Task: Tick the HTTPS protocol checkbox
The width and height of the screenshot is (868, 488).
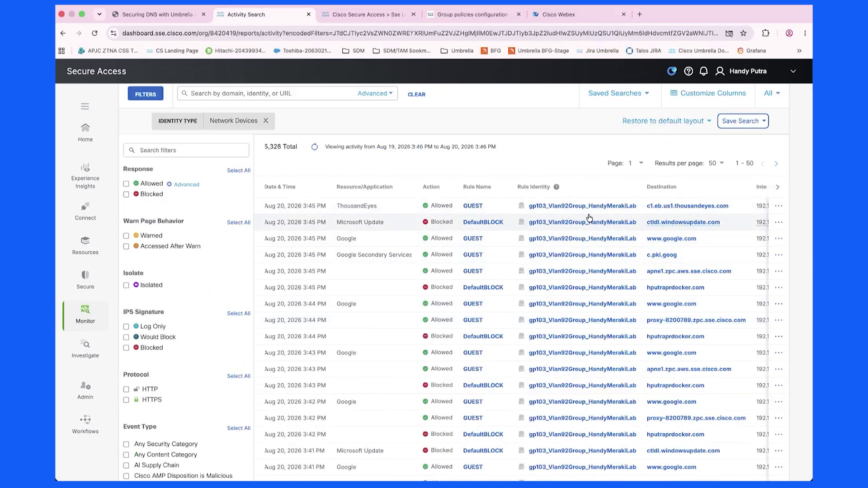Action: pyautogui.click(x=126, y=400)
